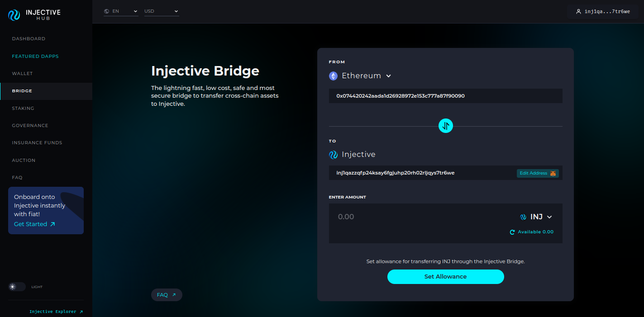Open the Governance sidebar item

(x=30, y=126)
